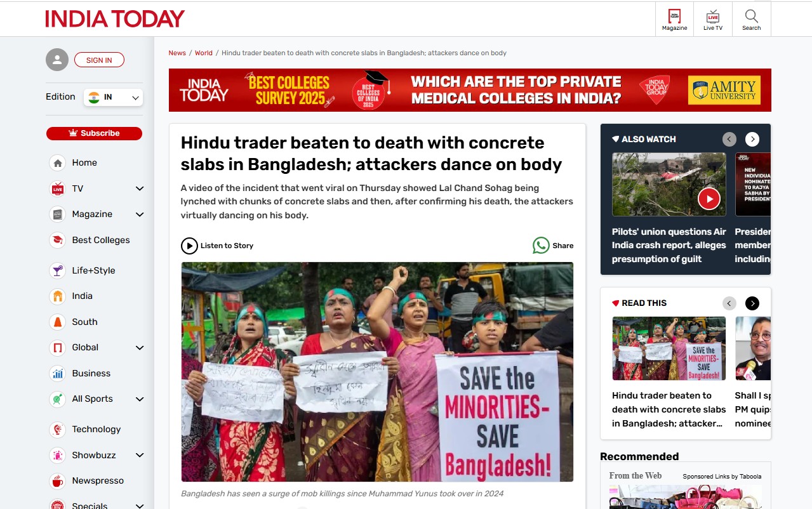Open Best Colleges sidebar icon

pos(58,240)
